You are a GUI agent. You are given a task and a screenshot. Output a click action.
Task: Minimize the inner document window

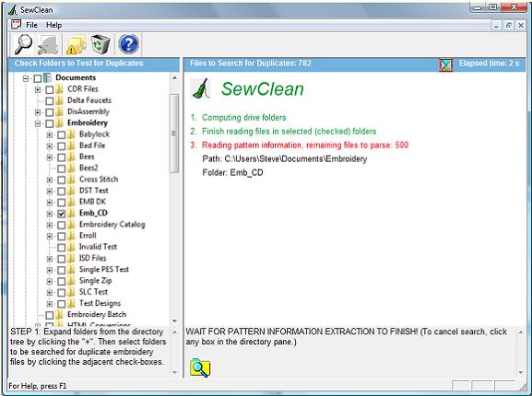pyautogui.click(x=496, y=25)
